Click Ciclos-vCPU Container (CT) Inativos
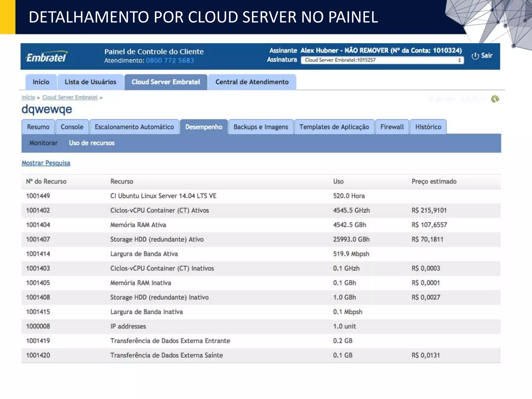 click(162, 268)
